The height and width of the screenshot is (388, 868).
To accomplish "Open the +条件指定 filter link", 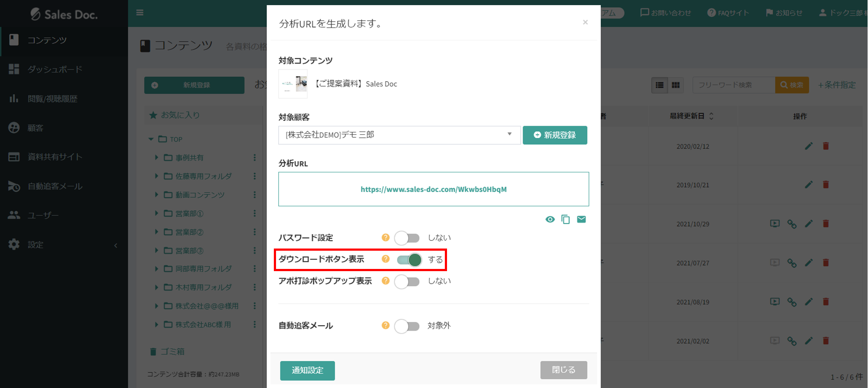I will 837,85.
